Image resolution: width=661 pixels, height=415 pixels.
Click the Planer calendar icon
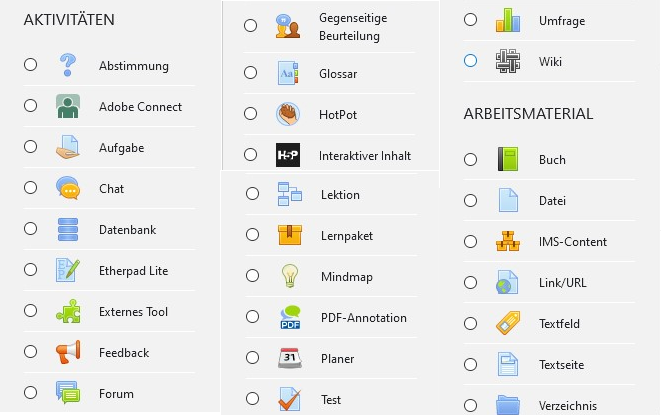tap(289, 358)
